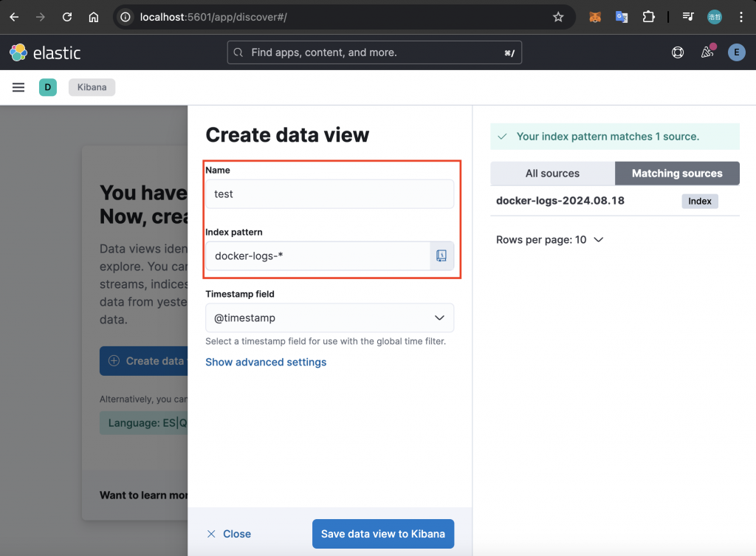Focus the Find apps search bar
This screenshot has width=756, height=556.
[x=374, y=52]
